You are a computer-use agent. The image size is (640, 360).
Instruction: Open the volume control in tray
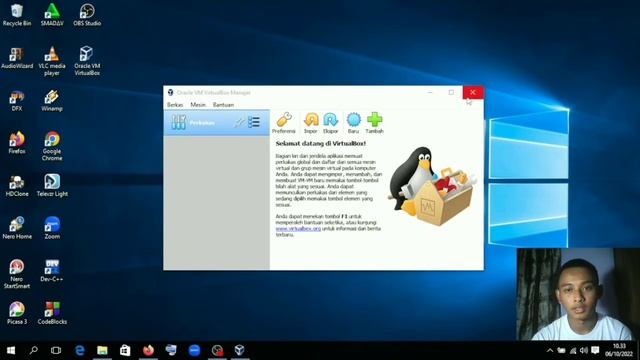[584, 351]
